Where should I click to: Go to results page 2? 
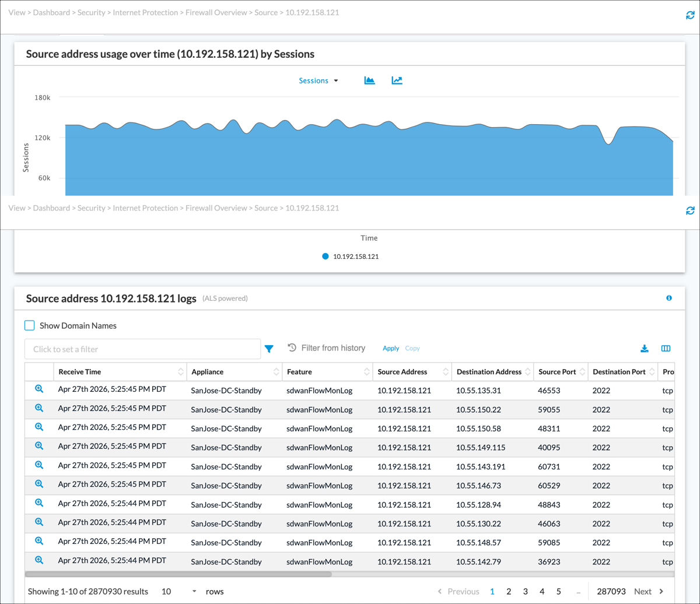tap(509, 591)
